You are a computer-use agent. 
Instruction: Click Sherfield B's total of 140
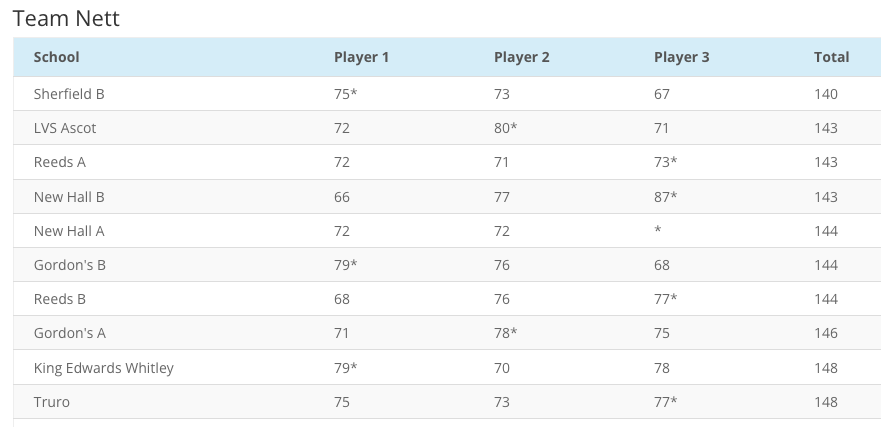point(826,94)
